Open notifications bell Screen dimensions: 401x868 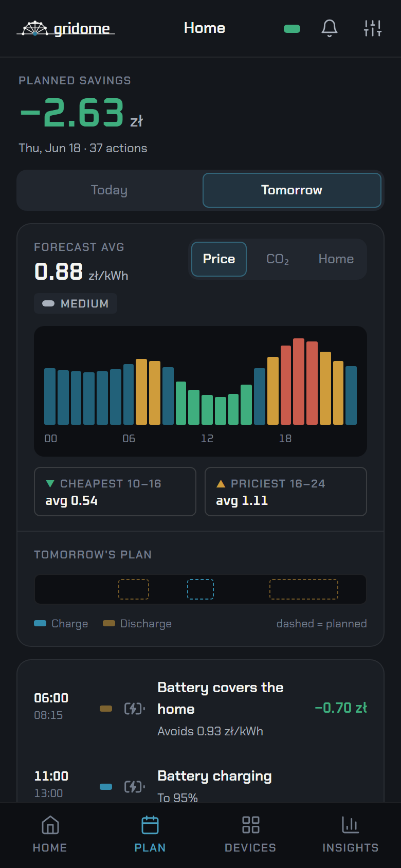click(330, 28)
